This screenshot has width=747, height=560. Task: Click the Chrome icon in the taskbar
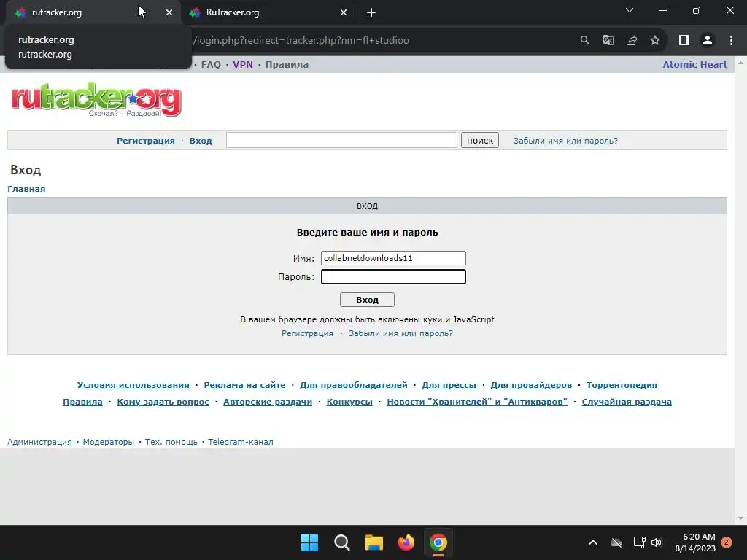click(438, 542)
